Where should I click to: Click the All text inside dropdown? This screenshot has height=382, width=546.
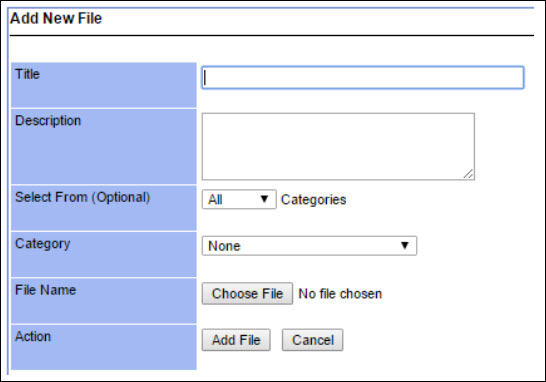click(x=215, y=200)
